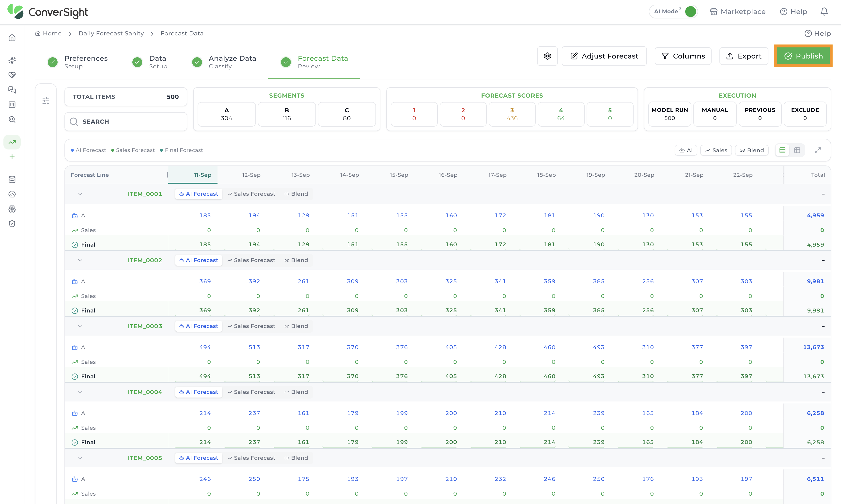Viewport: 841px width, 504px height.
Task: Open the code icon in sidebar
Action: coord(12,194)
